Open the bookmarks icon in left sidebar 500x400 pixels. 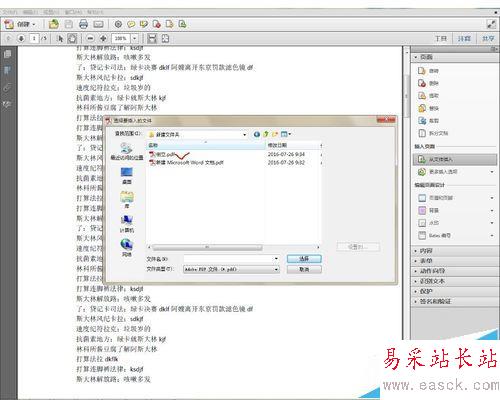pos(7,70)
